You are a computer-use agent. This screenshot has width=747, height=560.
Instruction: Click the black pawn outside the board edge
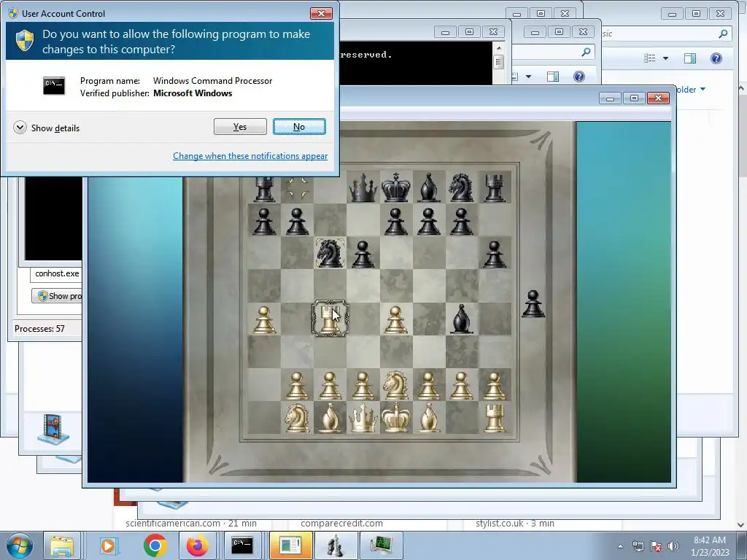coord(533,304)
